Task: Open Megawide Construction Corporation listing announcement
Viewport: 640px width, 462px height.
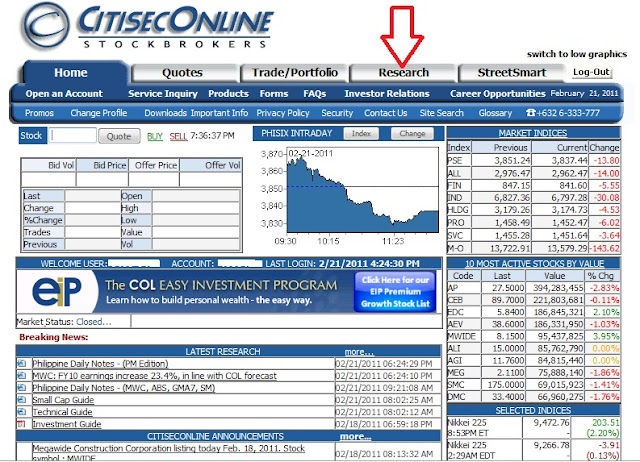Action: [x=168, y=453]
